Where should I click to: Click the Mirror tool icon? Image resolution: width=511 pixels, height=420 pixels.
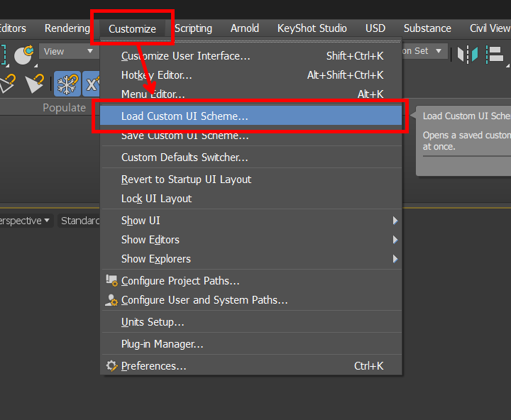click(467, 54)
